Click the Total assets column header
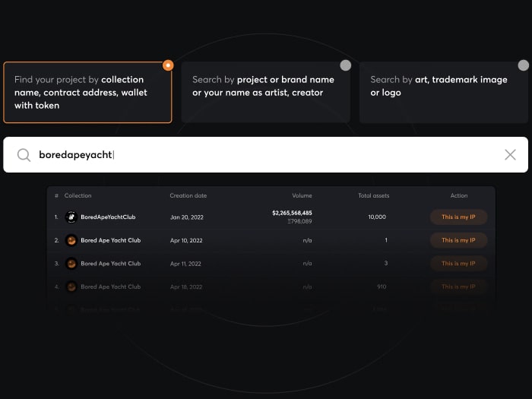Screen dimensions: 532x399 pyautogui.click(x=374, y=195)
